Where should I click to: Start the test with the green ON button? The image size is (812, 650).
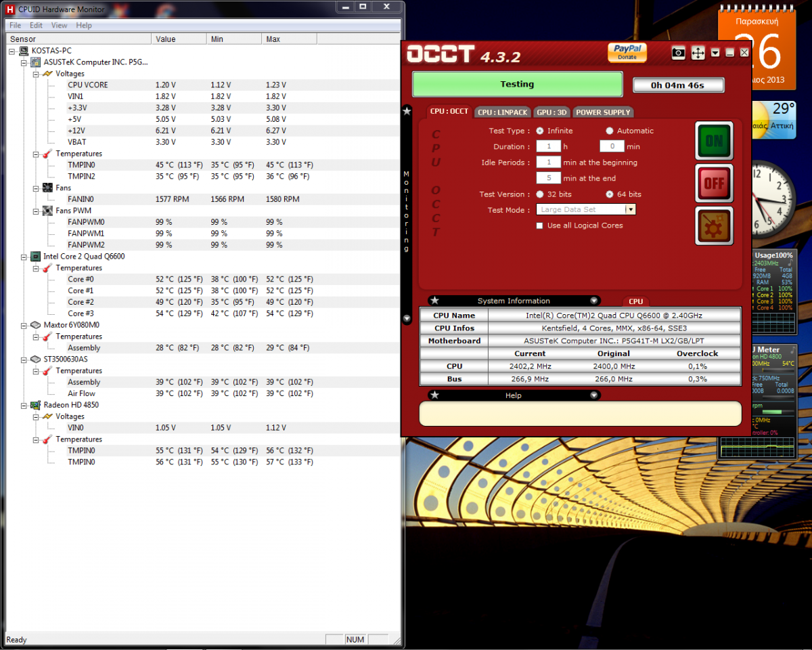pyautogui.click(x=715, y=141)
